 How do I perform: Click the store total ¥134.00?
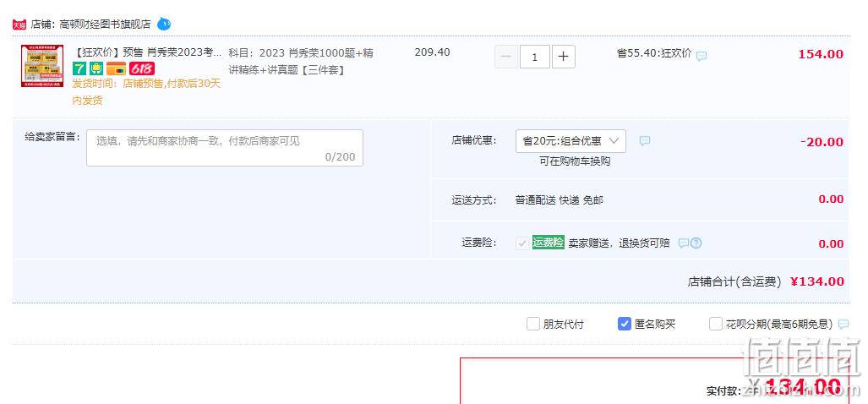tap(817, 281)
